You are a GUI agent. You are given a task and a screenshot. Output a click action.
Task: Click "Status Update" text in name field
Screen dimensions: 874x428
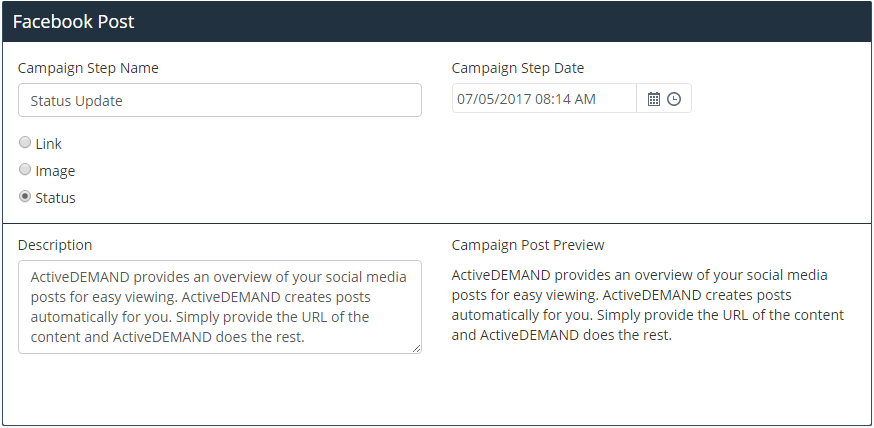[x=76, y=101]
